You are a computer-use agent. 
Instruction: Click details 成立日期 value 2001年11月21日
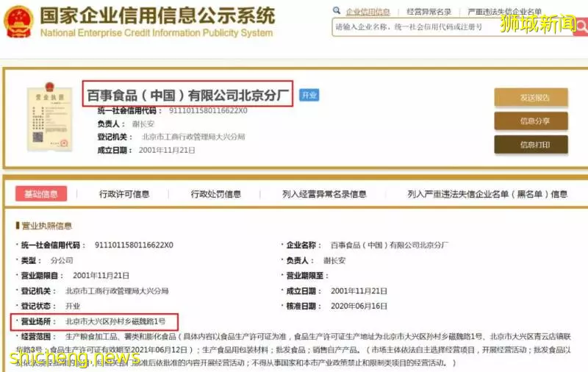pyautogui.click(x=359, y=291)
